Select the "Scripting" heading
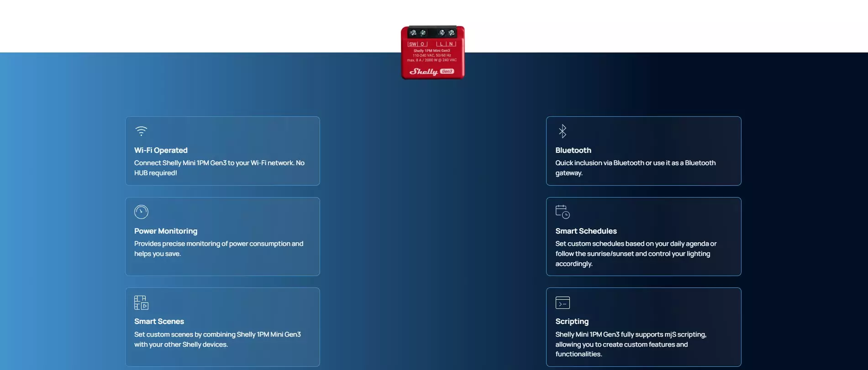 pyautogui.click(x=572, y=321)
